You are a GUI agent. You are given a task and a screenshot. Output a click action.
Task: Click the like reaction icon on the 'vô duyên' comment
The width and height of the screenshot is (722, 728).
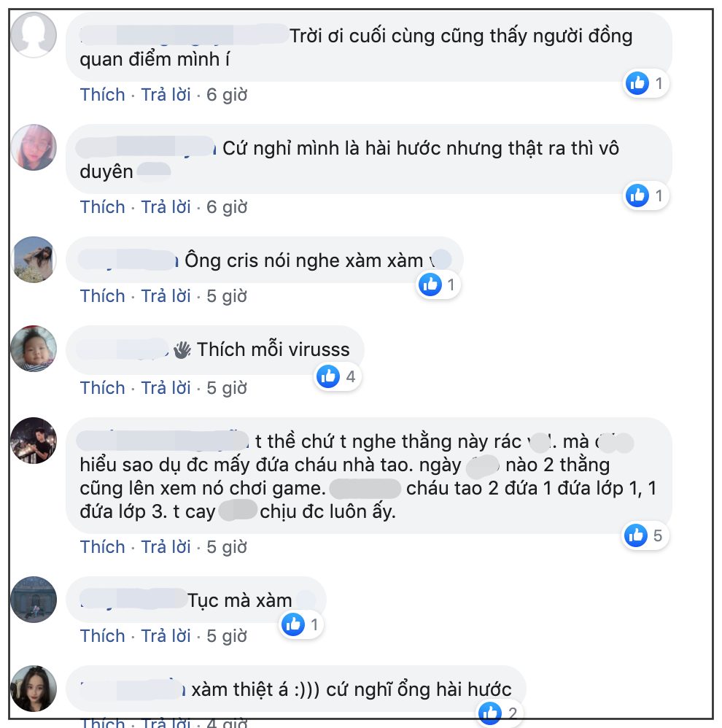tap(637, 195)
